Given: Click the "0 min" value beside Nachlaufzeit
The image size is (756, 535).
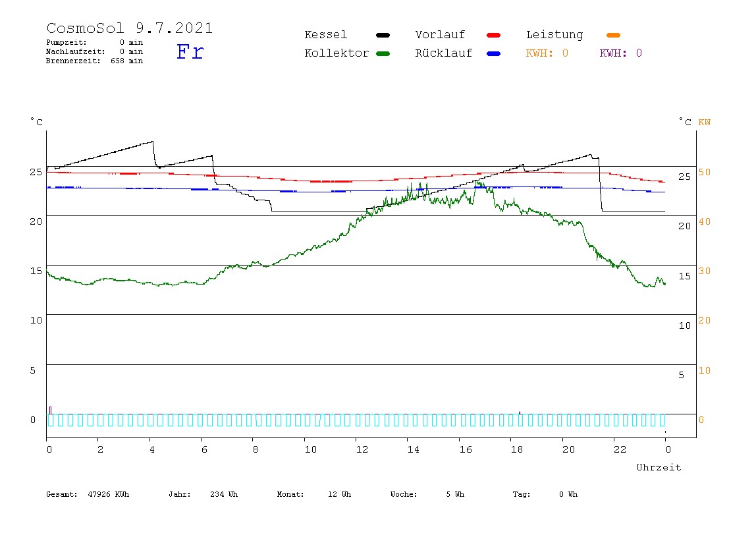Looking at the screenshot, I should 131,51.
